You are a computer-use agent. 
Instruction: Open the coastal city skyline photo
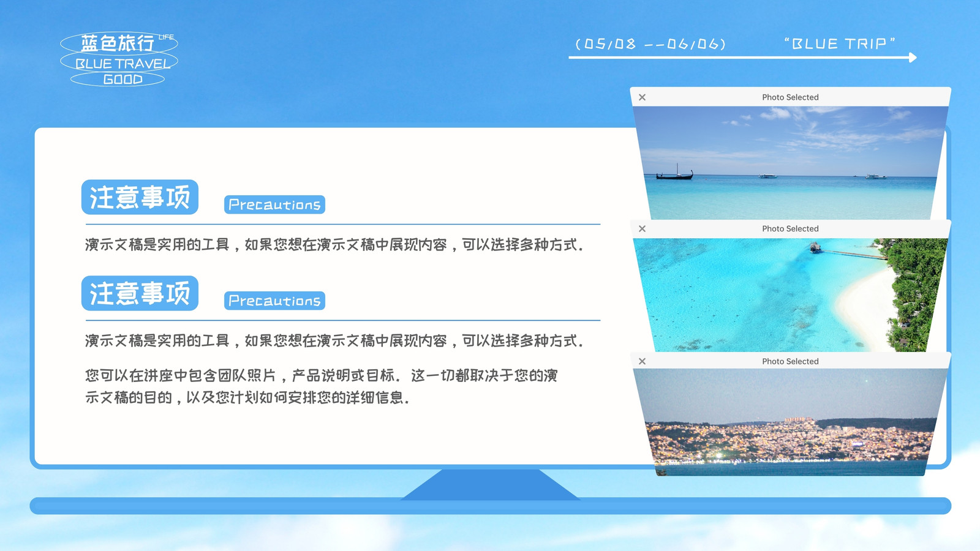(x=790, y=422)
